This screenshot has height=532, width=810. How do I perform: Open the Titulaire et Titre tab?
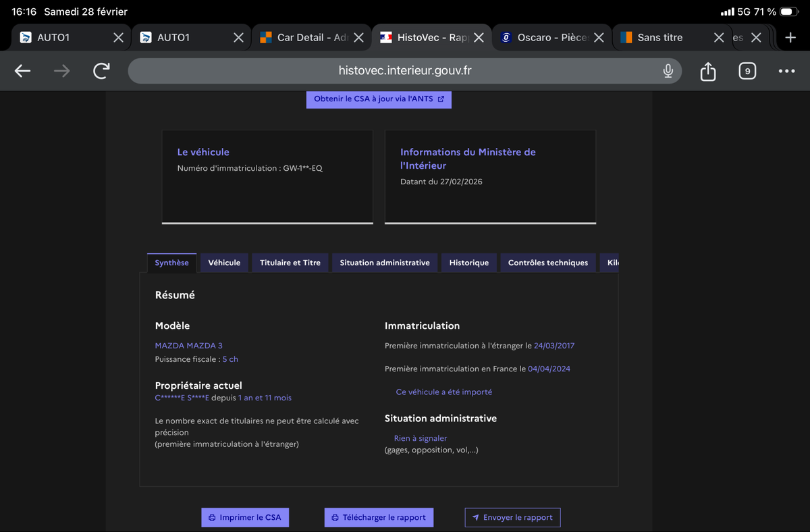click(290, 263)
